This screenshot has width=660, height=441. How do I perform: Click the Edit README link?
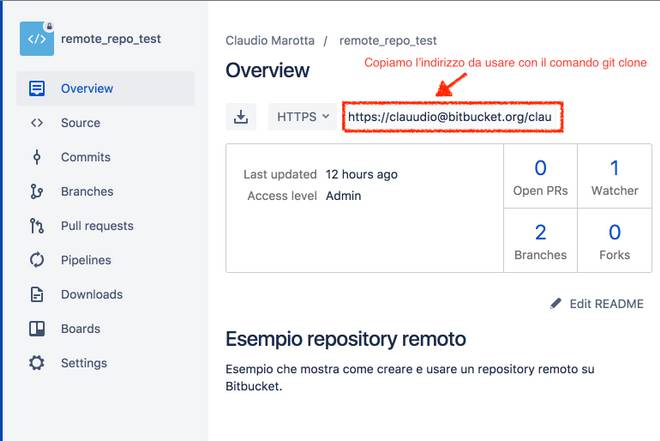point(596,303)
